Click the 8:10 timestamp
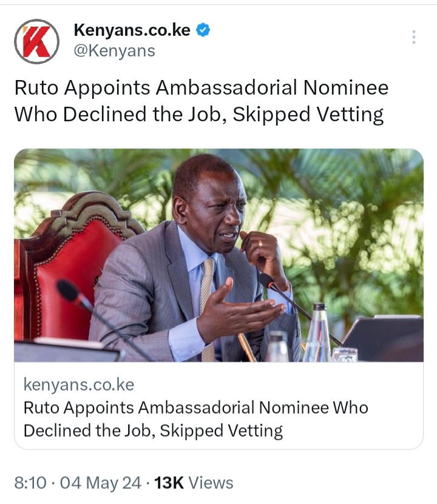This screenshot has height=504, width=437. point(30,483)
